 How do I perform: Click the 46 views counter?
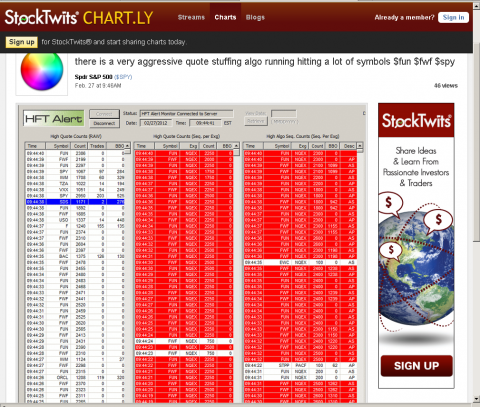pyautogui.click(x=446, y=86)
